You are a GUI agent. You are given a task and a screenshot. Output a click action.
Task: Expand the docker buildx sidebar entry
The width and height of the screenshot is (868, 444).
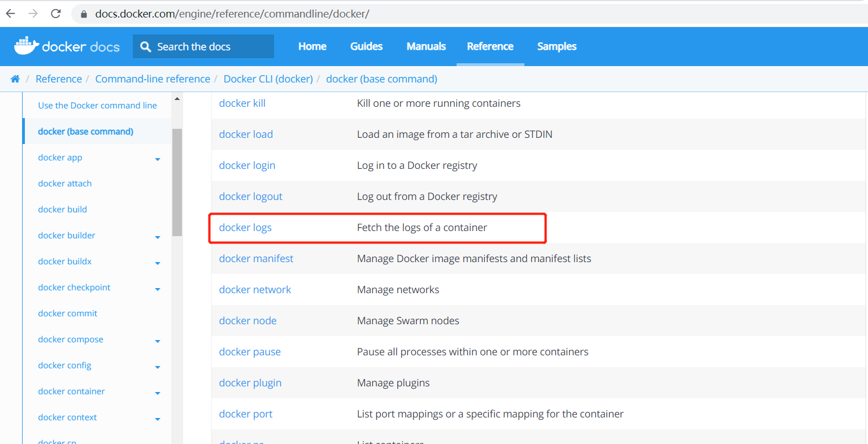point(158,263)
